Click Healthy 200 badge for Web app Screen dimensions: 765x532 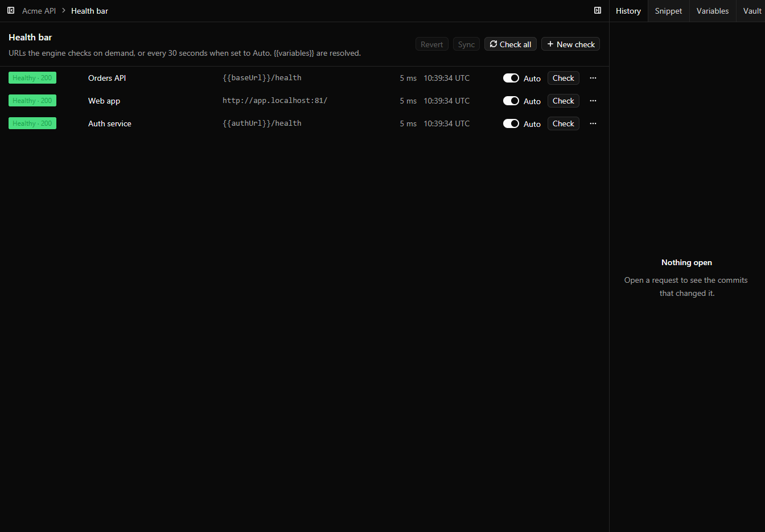tap(32, 101)
